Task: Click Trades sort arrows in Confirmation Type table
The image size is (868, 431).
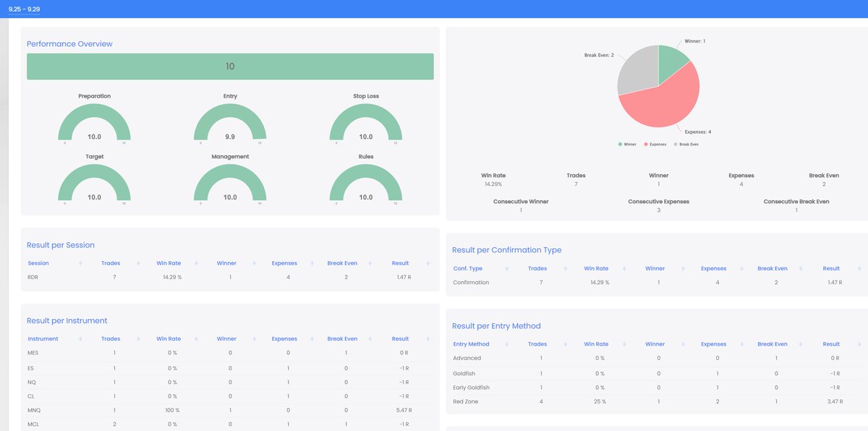Action: pyautogui.click(x=564, y=268)
